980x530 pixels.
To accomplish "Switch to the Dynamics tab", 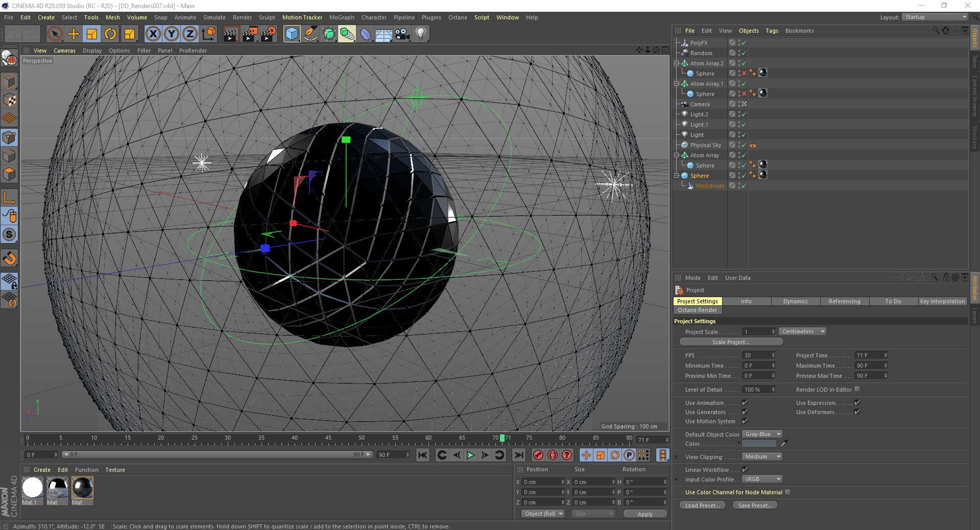I will pyautogui.click(x=795, y=301).
